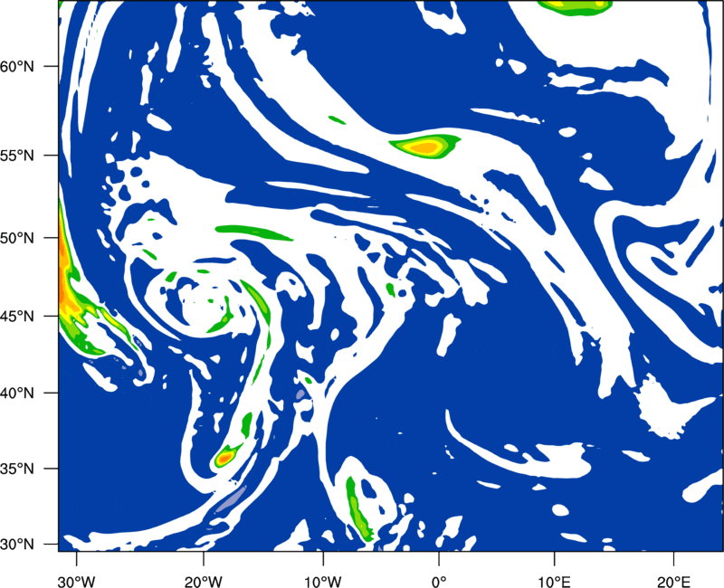Image resolution: width=724 pixels, height=588 pixels.
Task: Click the 30°N latitude label
Action: click(17, 545)
